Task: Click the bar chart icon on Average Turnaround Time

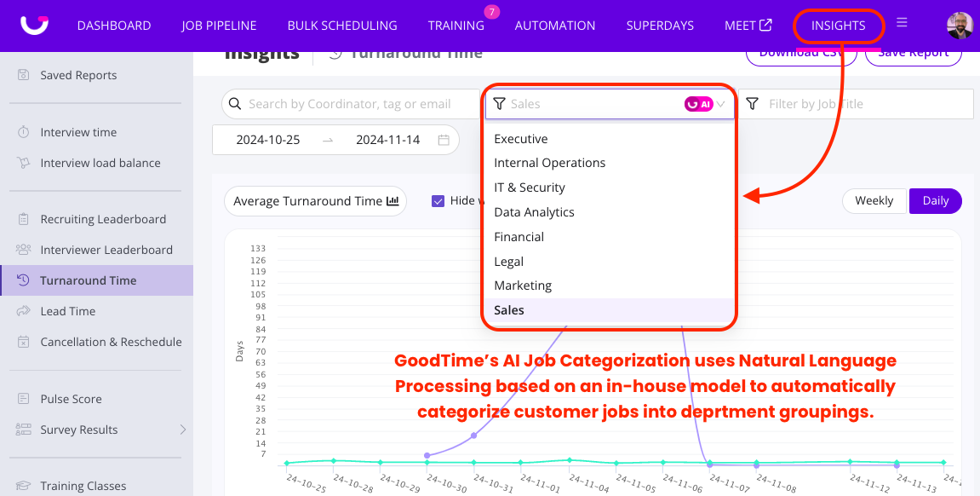Action: (393, 201)
